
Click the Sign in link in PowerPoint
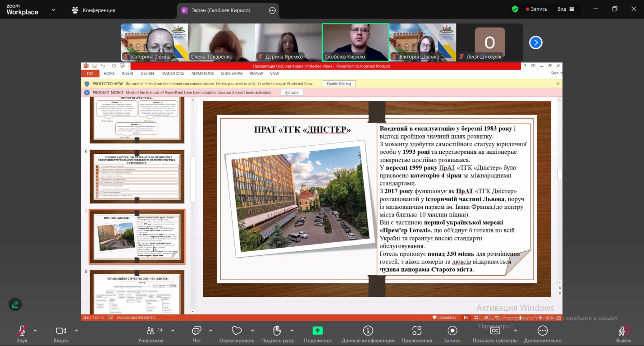(556, 73)
